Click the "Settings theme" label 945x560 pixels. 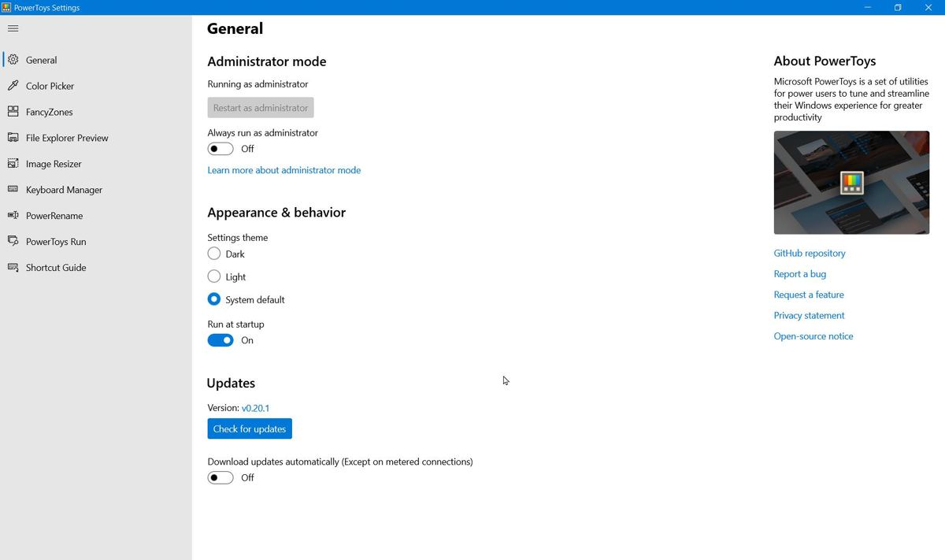[x=238, y=238]
